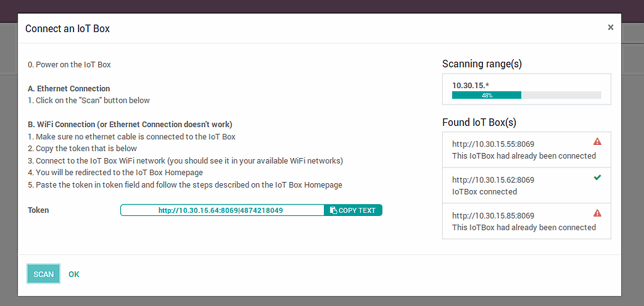Open the http://10.30.15.62:8069 address
644x306 pixels.
pos(493,180)
